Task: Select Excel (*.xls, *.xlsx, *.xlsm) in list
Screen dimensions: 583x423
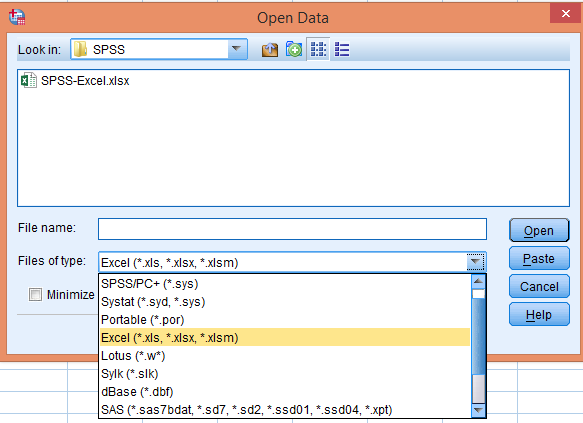Action: pyautogui.click(x=285, y=338)
